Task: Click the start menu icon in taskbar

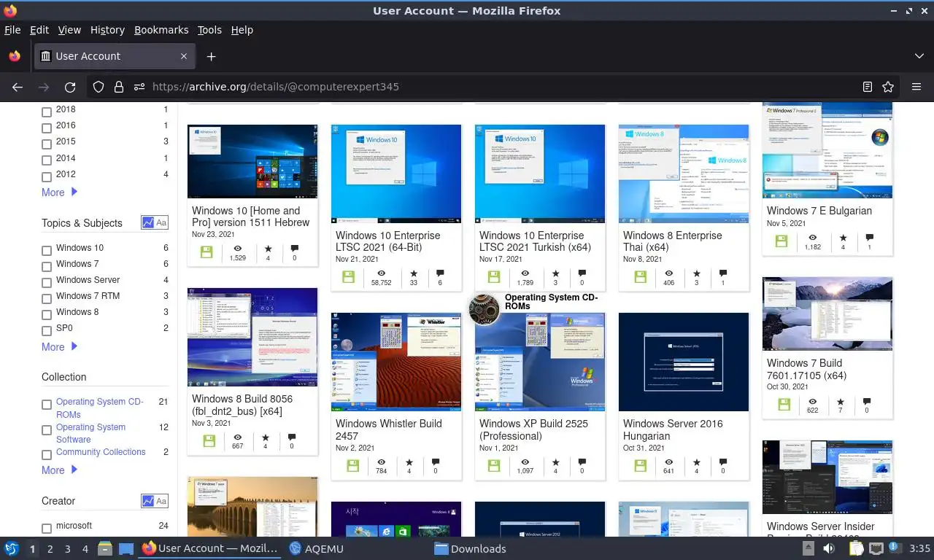Action: pos(12,548)
